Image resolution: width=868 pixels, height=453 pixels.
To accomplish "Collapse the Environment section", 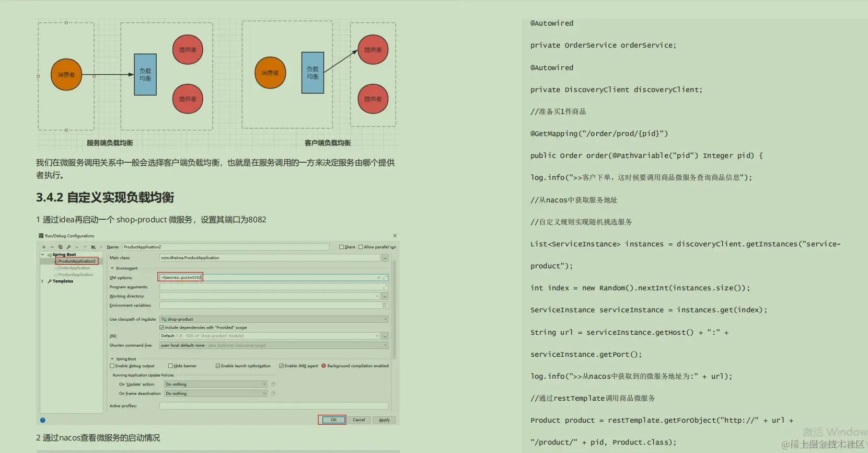I will (x=112, y=268).
